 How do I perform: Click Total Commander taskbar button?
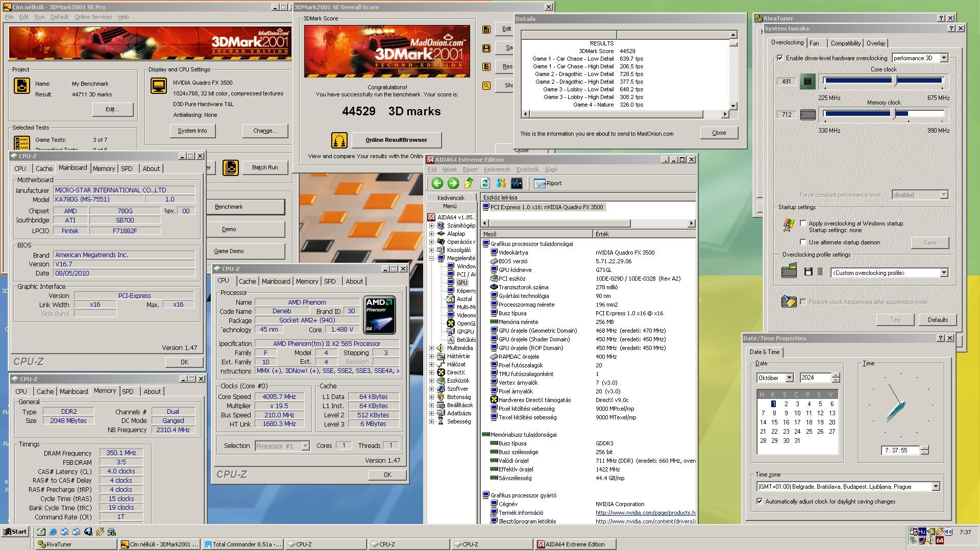point(243,544)
